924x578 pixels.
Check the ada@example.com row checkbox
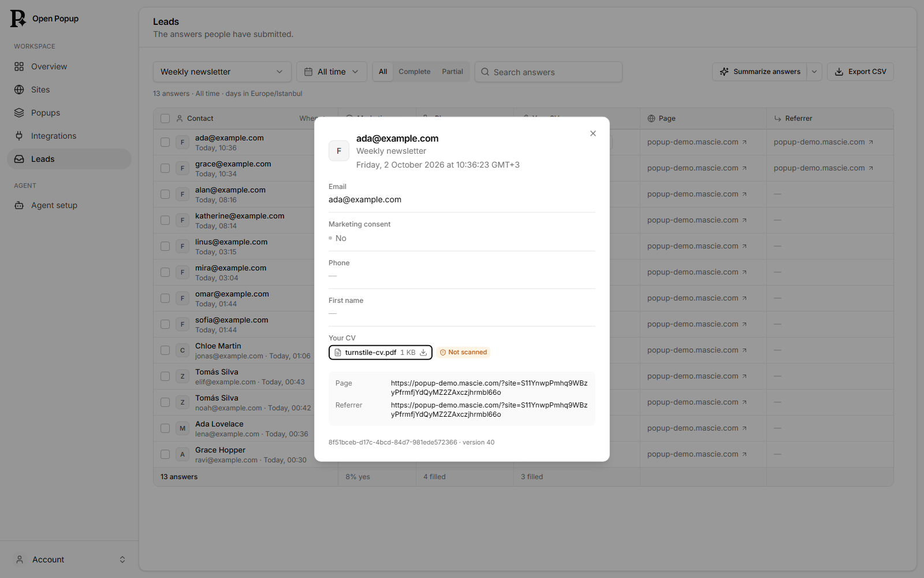coord(165,142)
